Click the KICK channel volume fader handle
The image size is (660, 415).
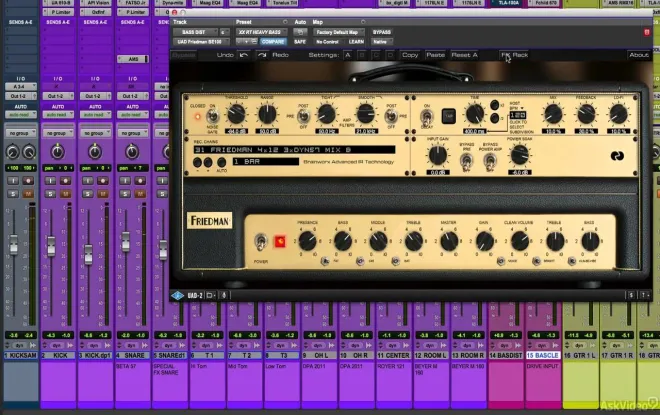[x=51, y=246]
